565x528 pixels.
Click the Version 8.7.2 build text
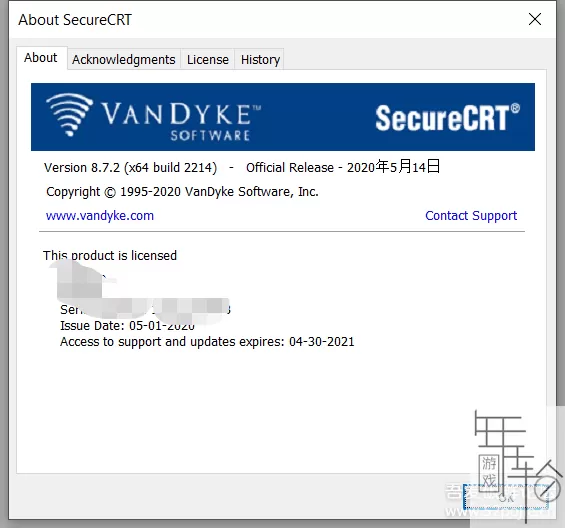(x=130, y=168)
